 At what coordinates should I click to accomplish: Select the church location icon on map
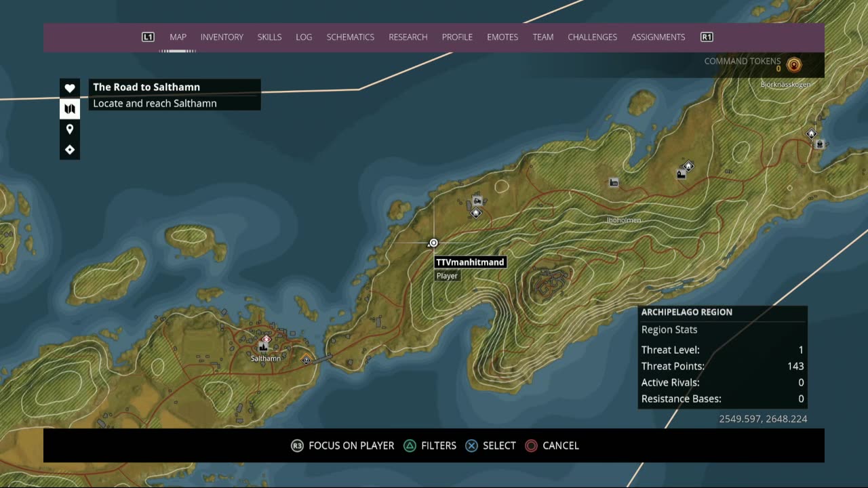click(x=681, y=175)
